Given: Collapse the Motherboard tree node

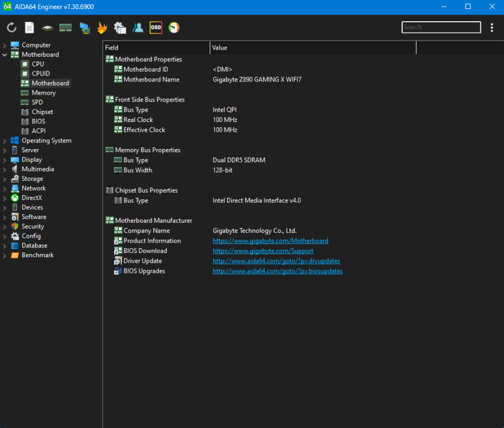Looking at the screenshot, I should pyautogui.click(x=4, y=55).
